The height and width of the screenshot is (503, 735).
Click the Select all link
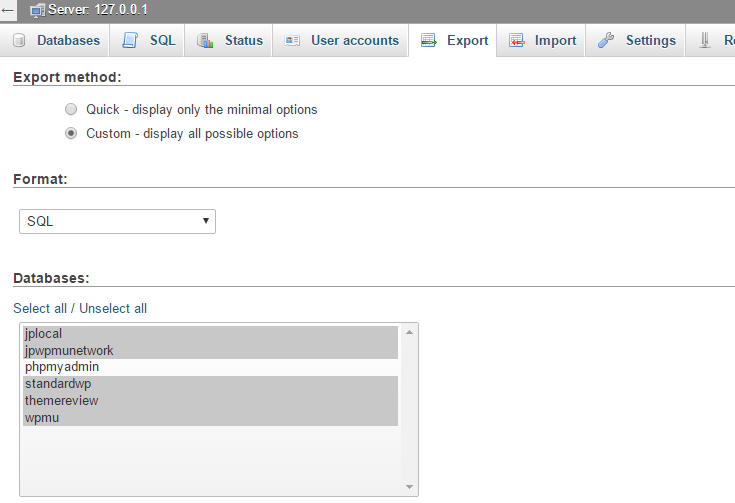(x=40, y=308)
